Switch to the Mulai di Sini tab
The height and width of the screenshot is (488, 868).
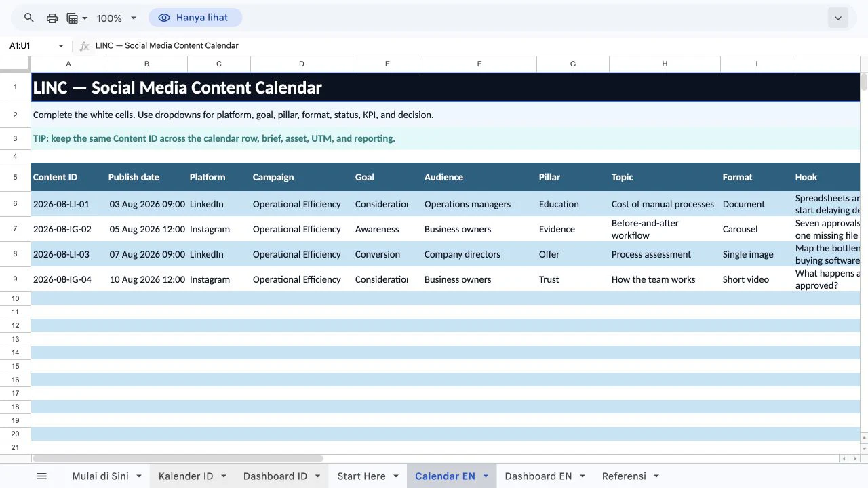pyautogui.click(x=100, y=476)
